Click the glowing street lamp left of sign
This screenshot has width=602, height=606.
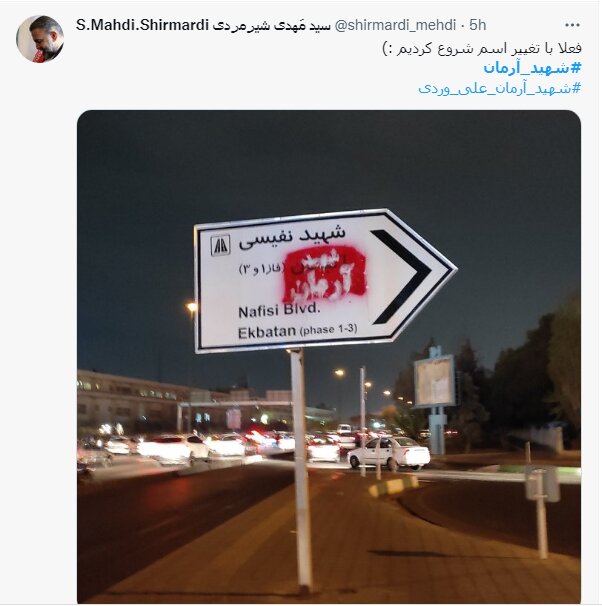point(192,307)
